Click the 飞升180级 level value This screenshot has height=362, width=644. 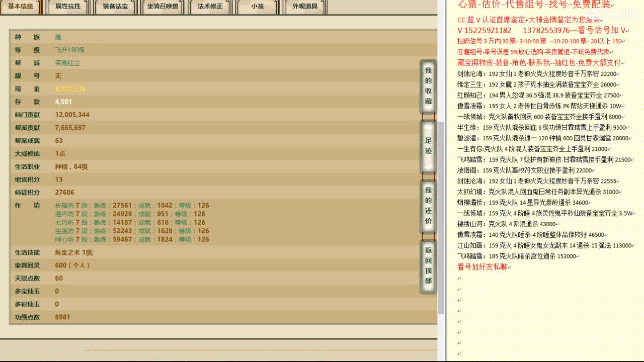[70, 50]
